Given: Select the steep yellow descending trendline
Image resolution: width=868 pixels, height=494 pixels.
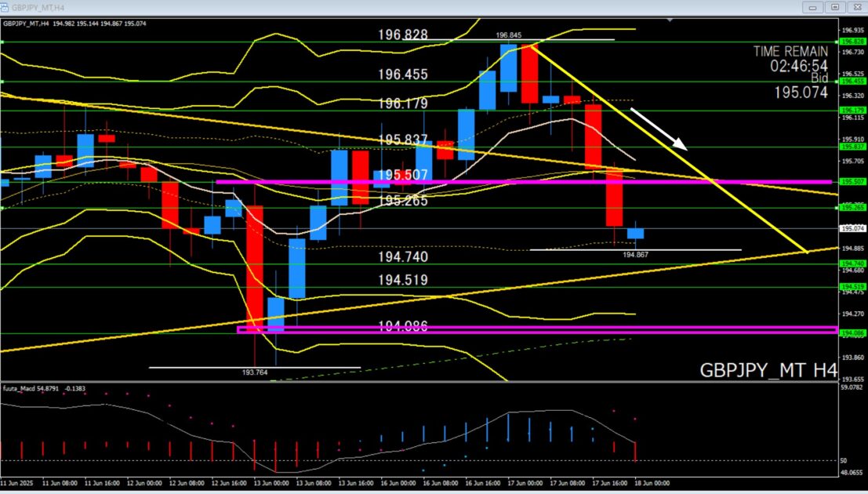Looking at the screenshot, I should point(670,149).
